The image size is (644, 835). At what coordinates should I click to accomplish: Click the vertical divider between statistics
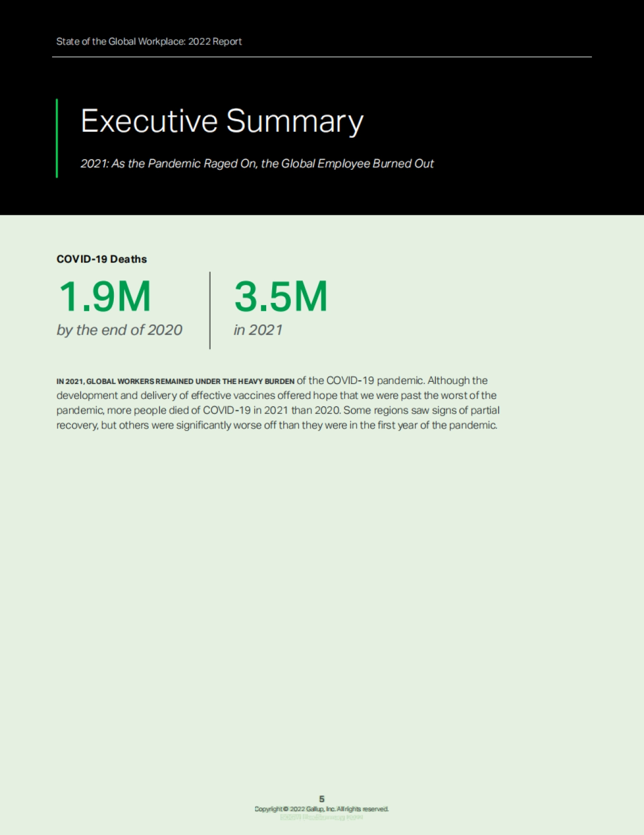point(210,310)
